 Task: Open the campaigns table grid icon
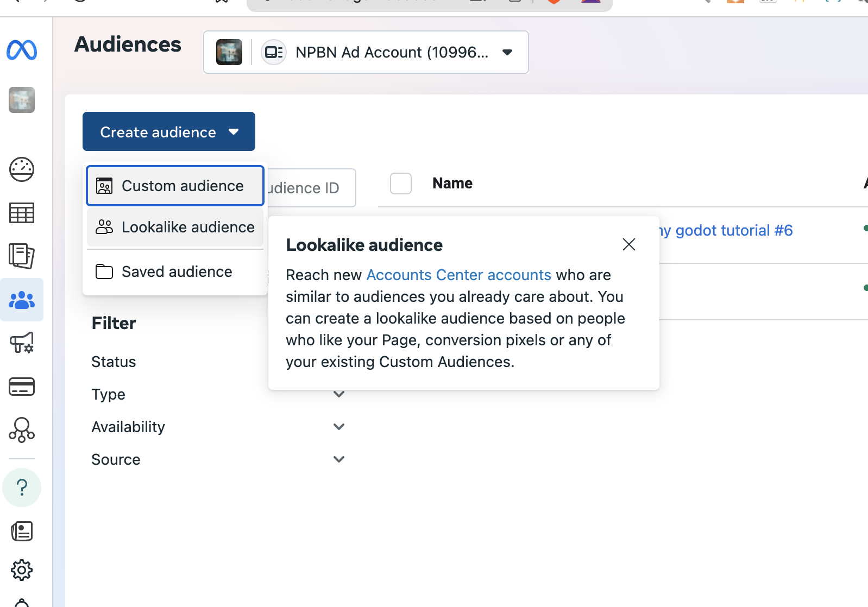point(22,213)
